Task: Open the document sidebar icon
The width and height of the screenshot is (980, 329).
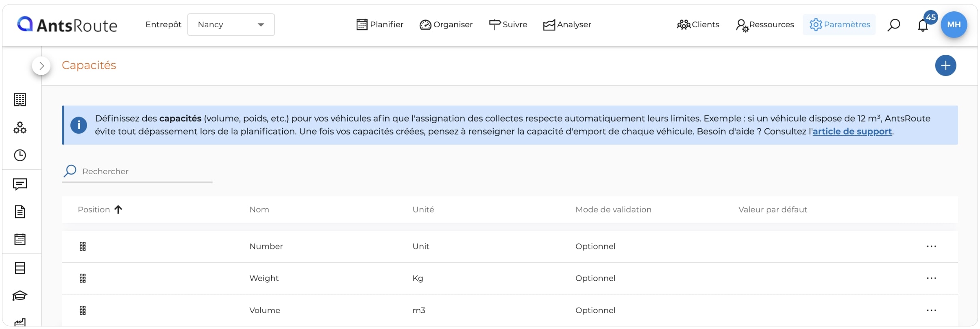Action: 20,212
